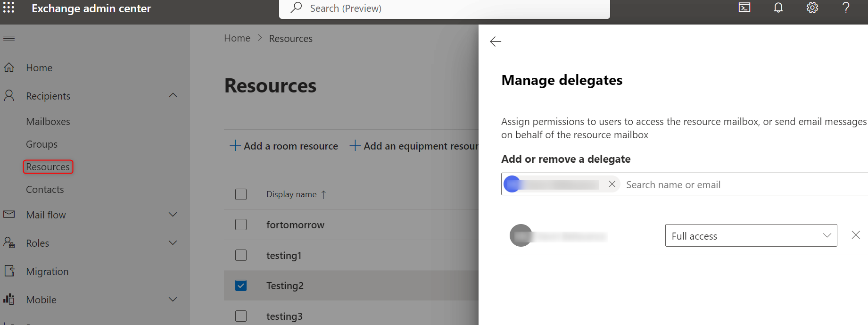
Task: Expand the Mobile section chevron
Action: 173,300
